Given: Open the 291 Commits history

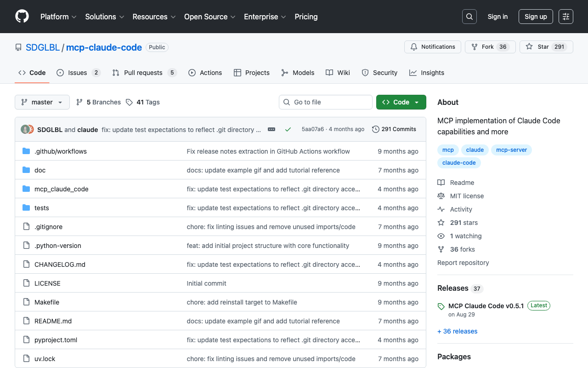Looking at the screenshot, I should [x=394, y=129].
